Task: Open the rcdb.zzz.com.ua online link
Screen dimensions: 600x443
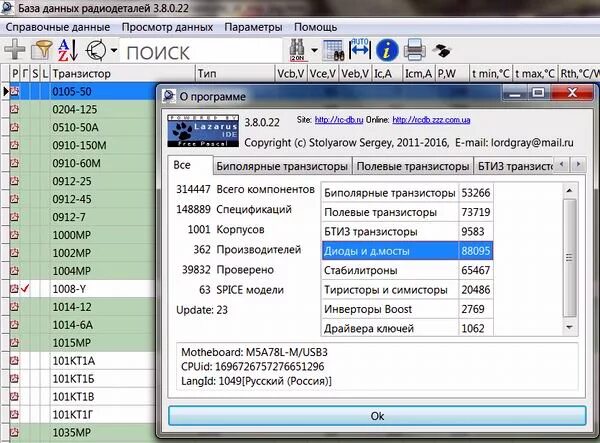Action: (431, 120)
